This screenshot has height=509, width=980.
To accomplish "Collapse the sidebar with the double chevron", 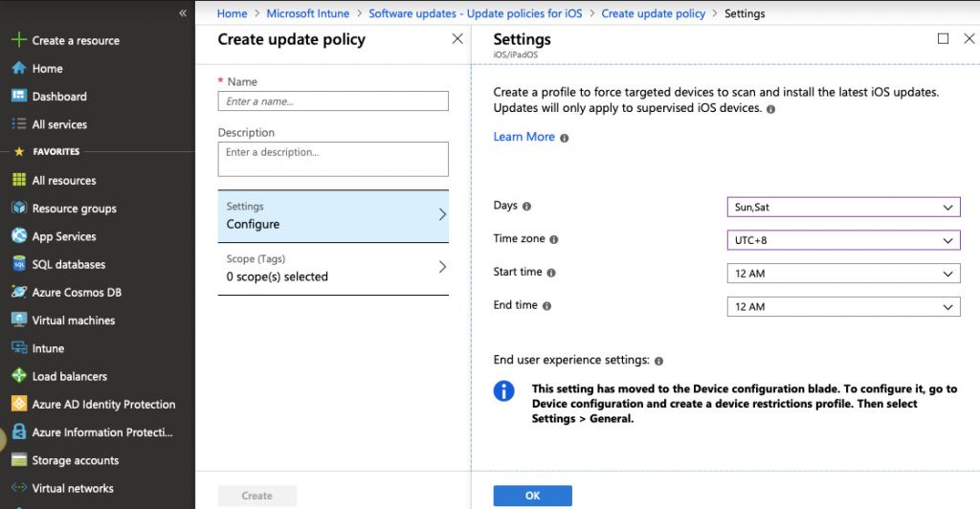I will (183, 12).
